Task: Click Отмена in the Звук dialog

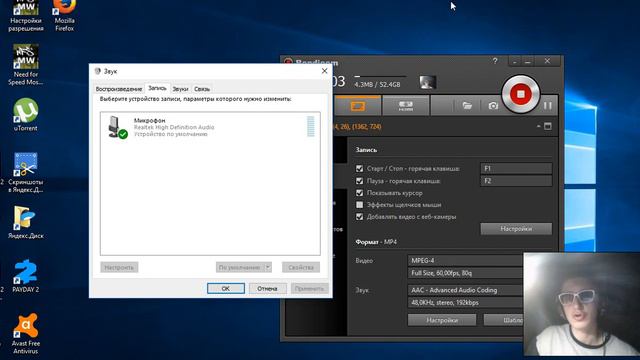Action: (x=267, y=288)
